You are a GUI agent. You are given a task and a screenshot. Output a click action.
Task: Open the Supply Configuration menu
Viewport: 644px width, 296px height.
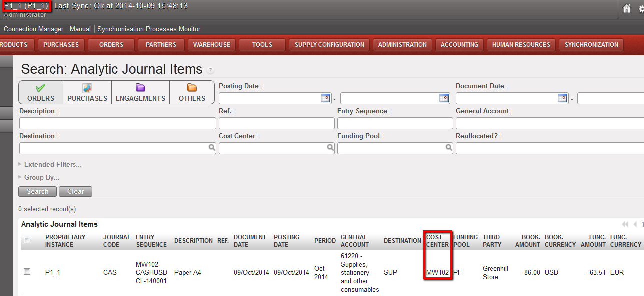[329, 45]
